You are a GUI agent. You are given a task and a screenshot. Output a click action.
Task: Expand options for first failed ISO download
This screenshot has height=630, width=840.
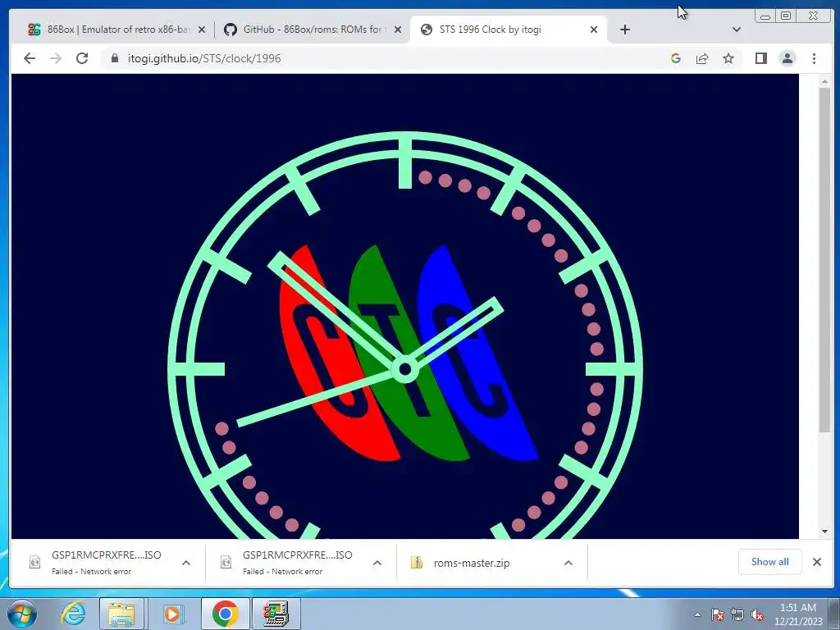pos(186,563)
